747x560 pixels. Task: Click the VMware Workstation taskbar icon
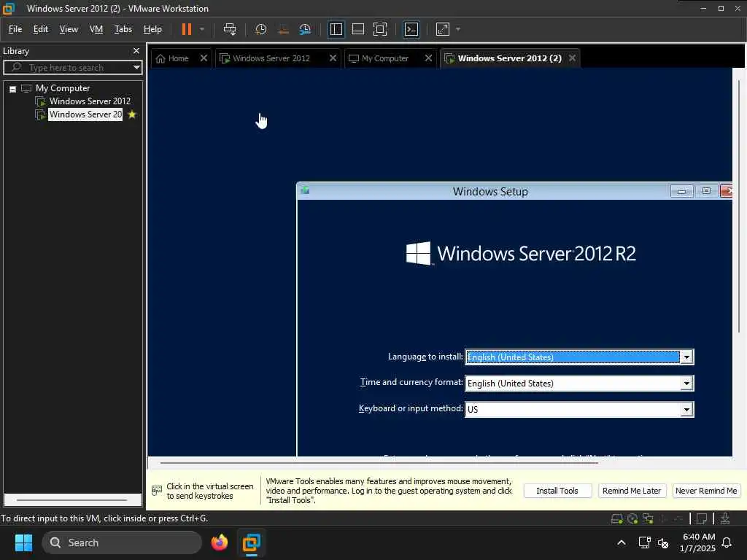pos(252,542)
